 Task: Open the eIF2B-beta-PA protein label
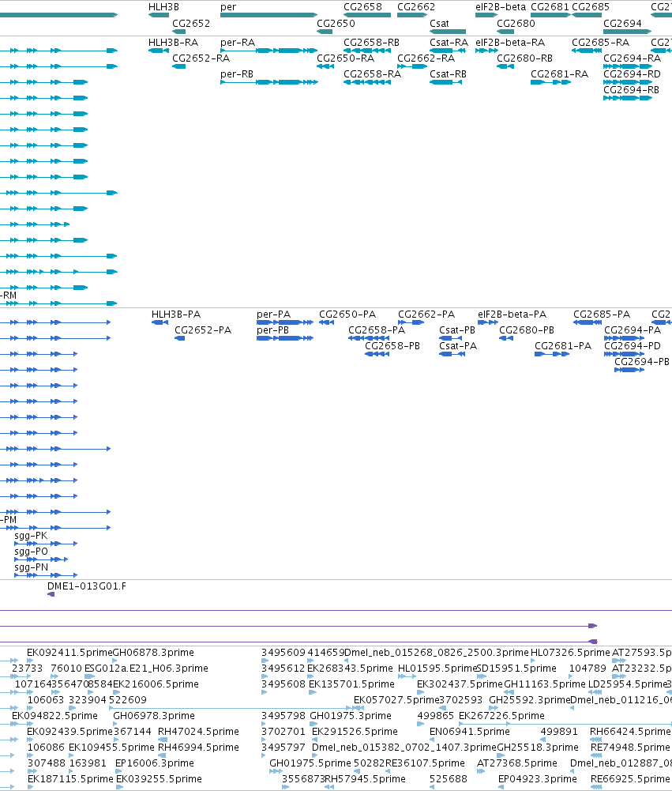point(512,315)
